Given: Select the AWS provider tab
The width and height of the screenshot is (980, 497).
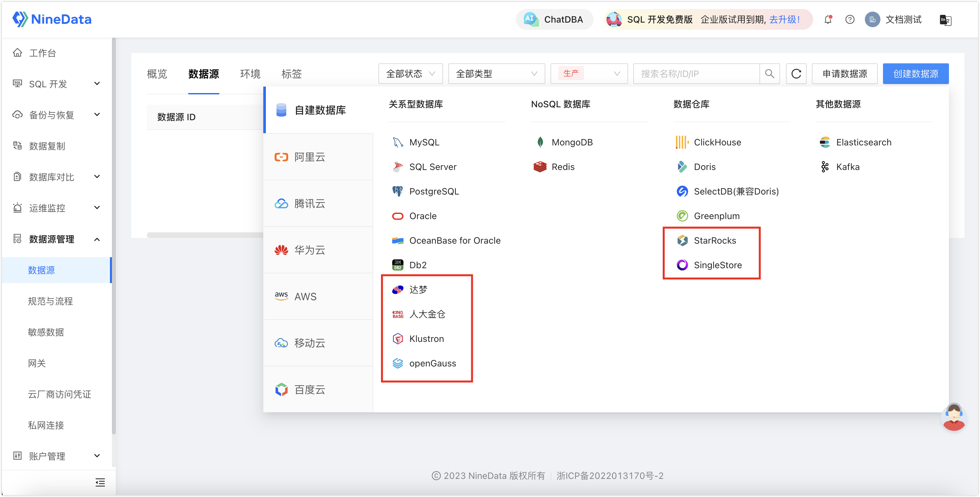Looking at the screenshot, I should (319, 296).
